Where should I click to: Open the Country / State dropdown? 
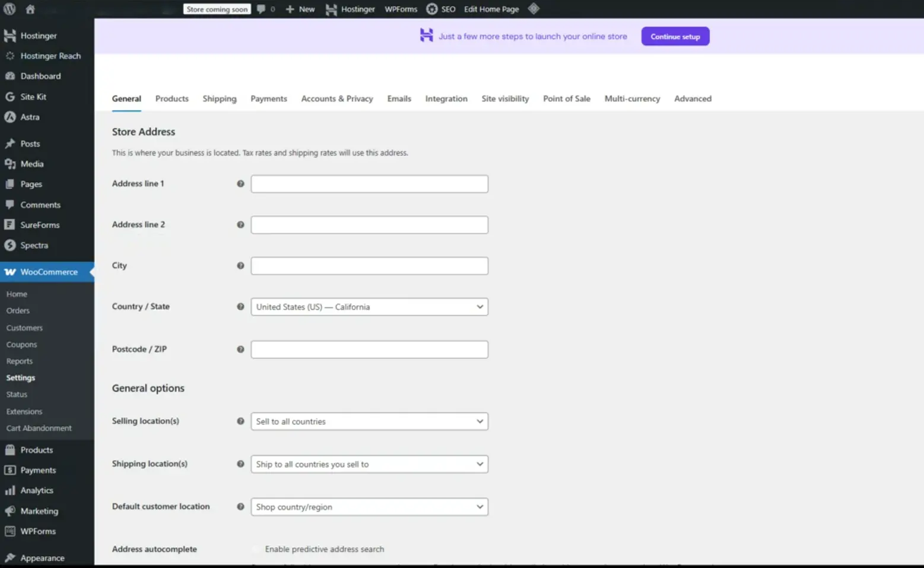pos(369,307)
